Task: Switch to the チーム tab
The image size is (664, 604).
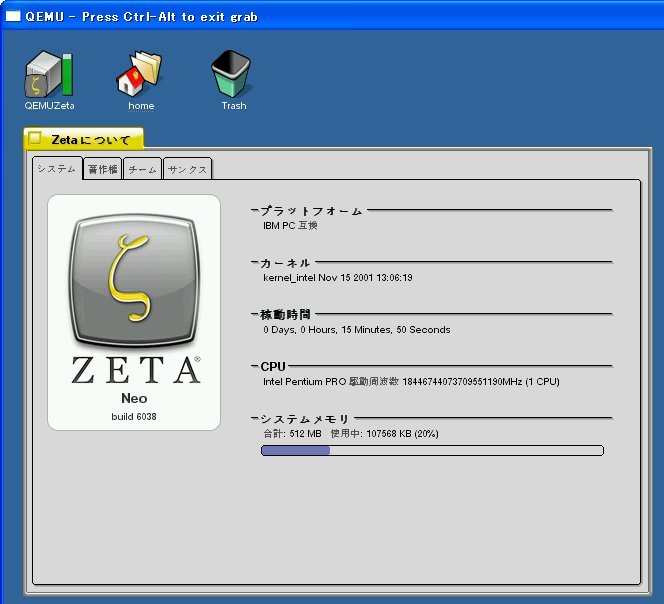Action: pos(142,169)
